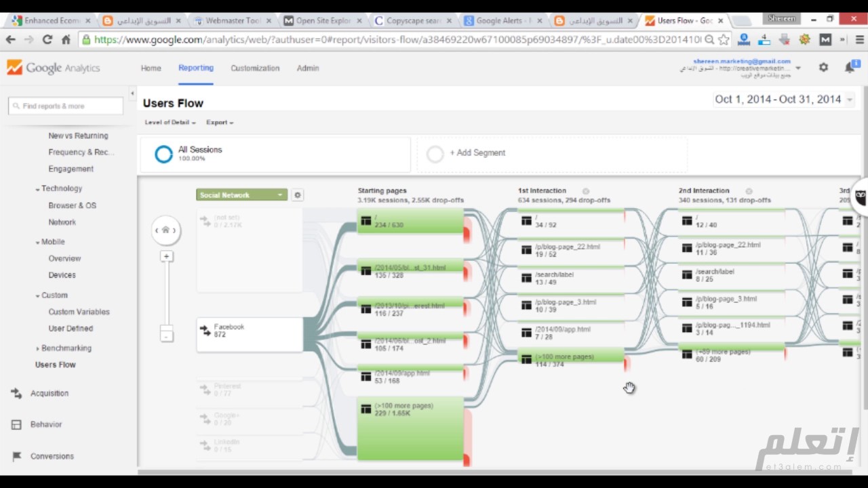
Task: Click the zoom magnifier icon in the address bar
Action: click(x=709, y=40)
